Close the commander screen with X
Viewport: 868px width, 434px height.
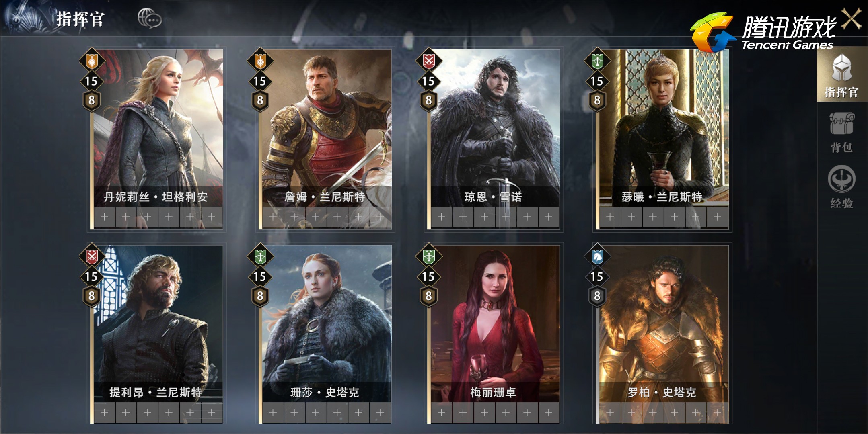[x=852, y=18]
